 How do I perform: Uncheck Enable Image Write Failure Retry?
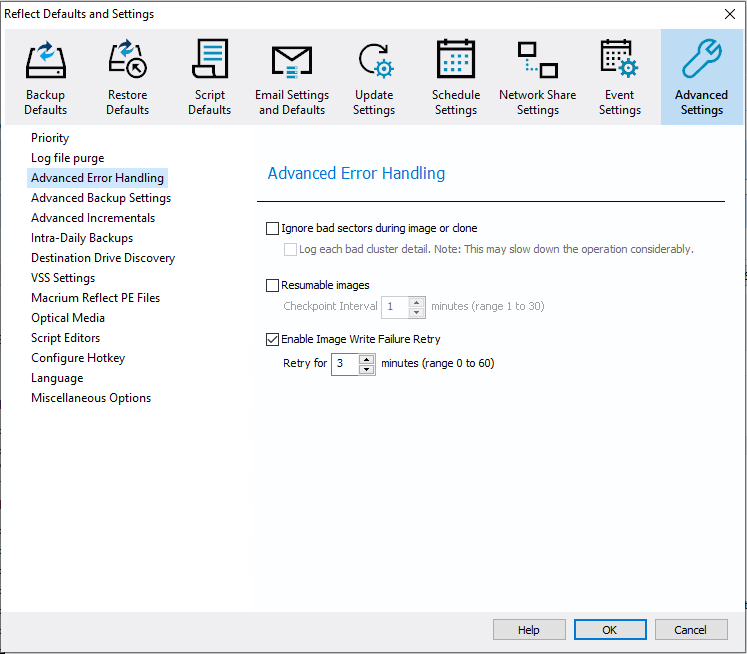click(273, 339)
